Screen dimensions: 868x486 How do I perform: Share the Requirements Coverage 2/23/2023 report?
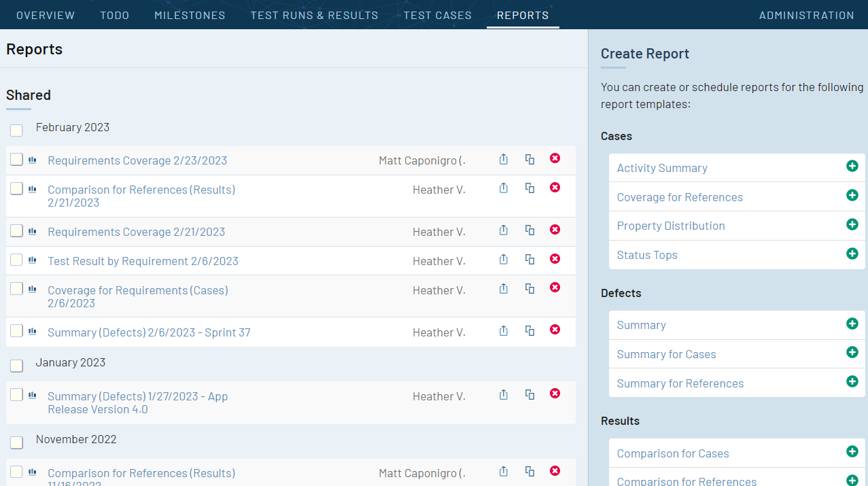click(504, 159)
